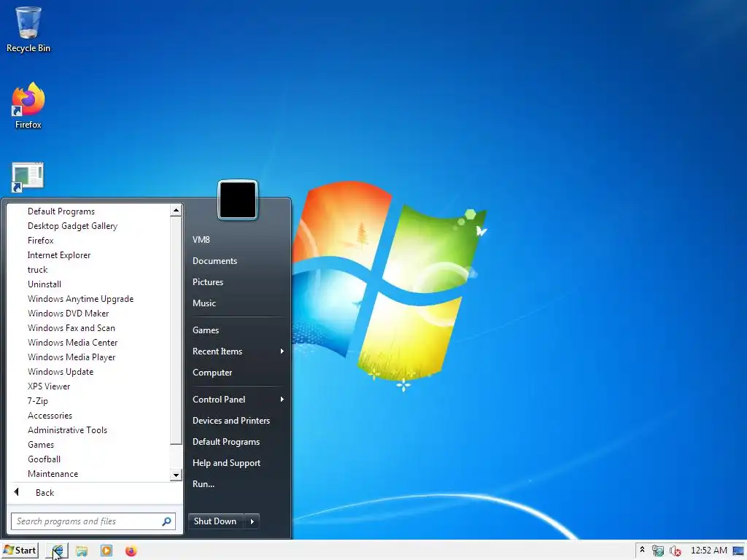Screen dimensions: 747x560
Task: Click the Internet Explorer taskbar icon
Action: click(58, 551)
